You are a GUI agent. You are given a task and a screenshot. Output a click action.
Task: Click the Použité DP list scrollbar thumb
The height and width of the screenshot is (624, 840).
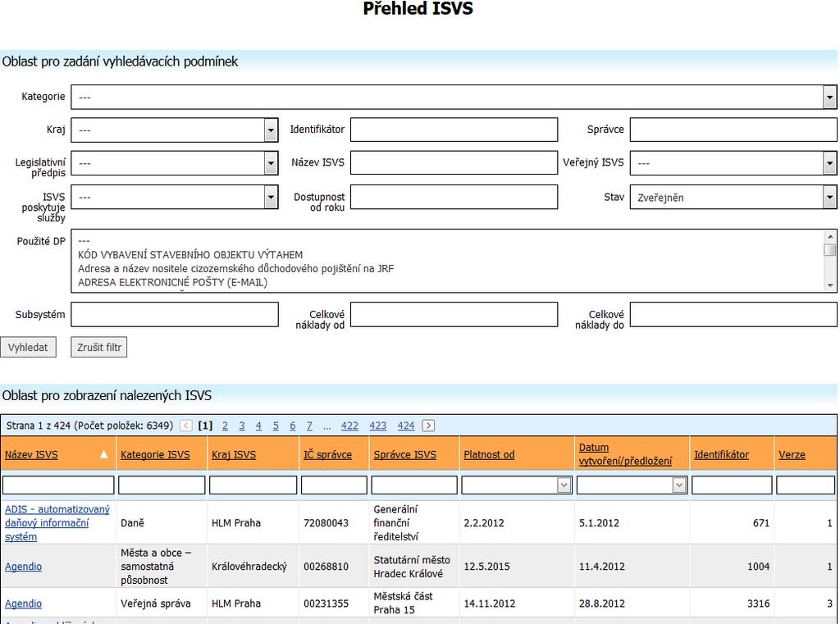coord(830,250)
